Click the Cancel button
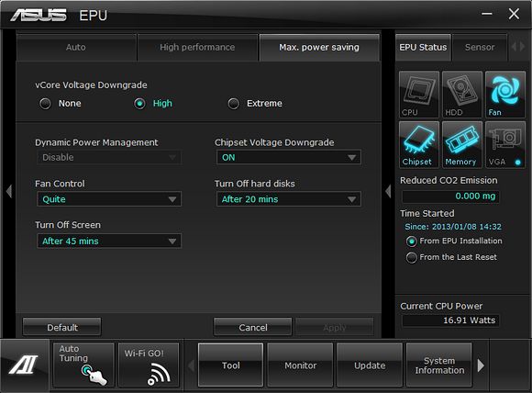The height and width of the screenshot is (393, 532). 253,327
